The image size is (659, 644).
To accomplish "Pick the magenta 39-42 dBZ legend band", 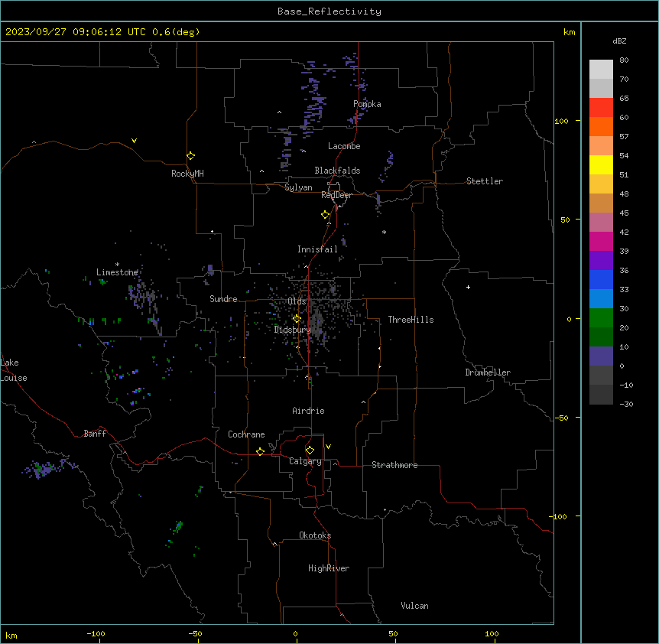I will [x=601, y=241].
